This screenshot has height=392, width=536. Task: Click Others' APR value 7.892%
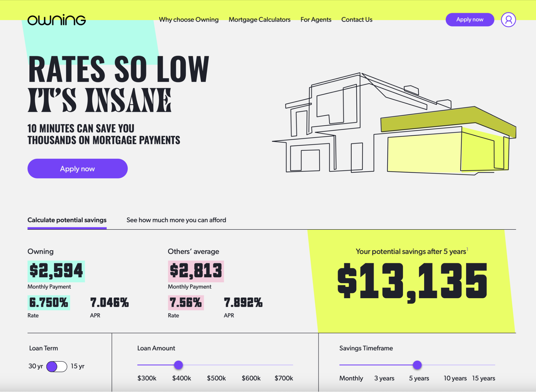(243, 302)
